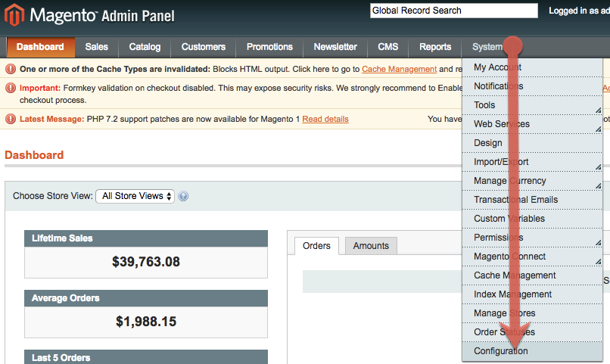Click the Magento logo icon
This screenshot has width=610, height=364.
click(x=14, y=14)
